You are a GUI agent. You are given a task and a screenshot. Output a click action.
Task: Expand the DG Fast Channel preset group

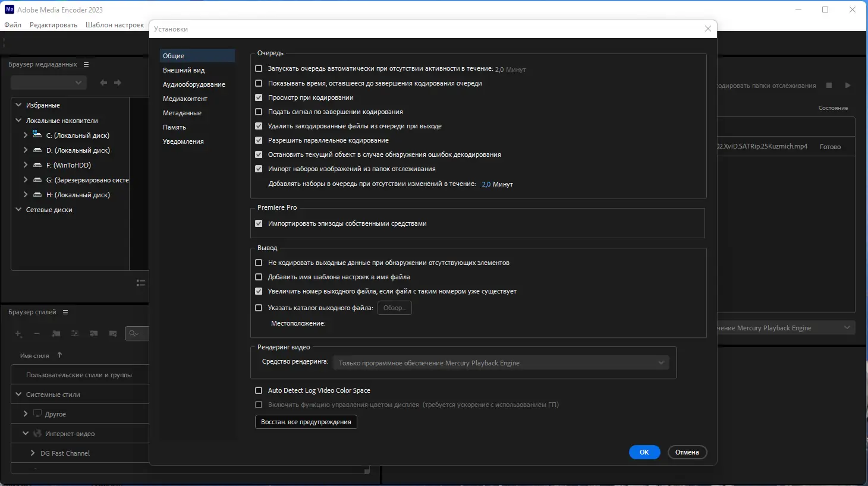pos(33,453)
